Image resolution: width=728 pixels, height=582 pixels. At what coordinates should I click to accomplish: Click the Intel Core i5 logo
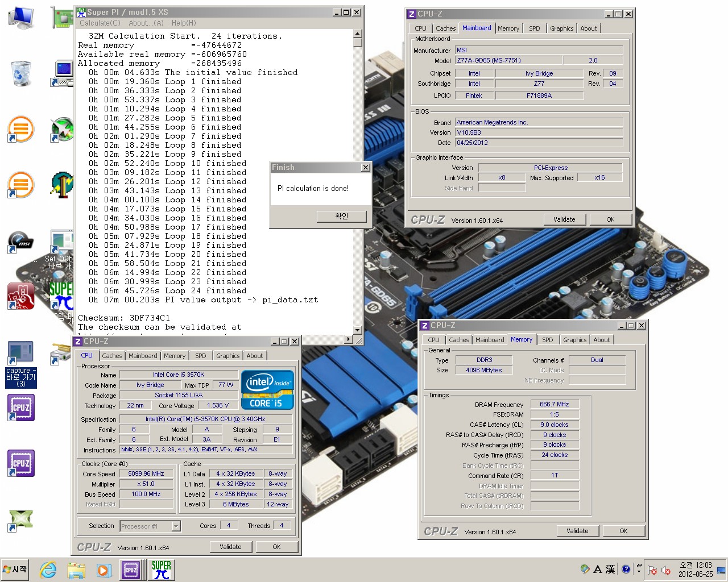pos(267,390)
